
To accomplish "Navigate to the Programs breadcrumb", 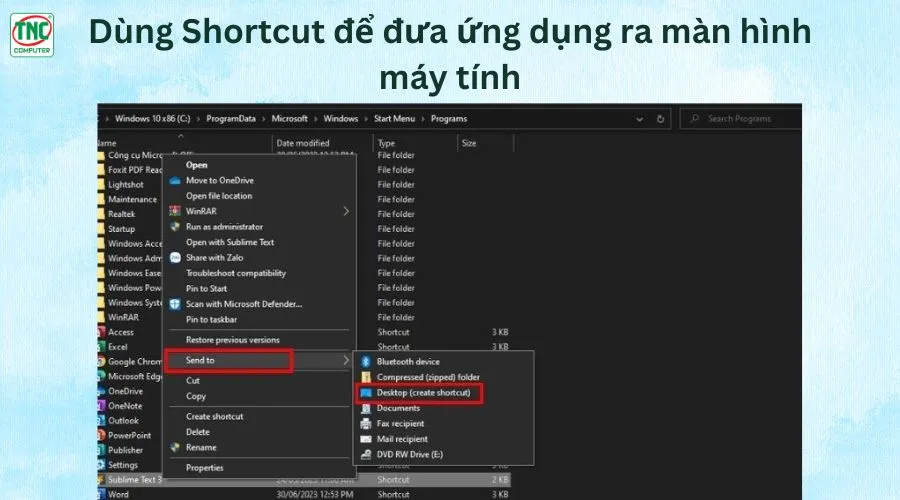I will click(449, 119).
